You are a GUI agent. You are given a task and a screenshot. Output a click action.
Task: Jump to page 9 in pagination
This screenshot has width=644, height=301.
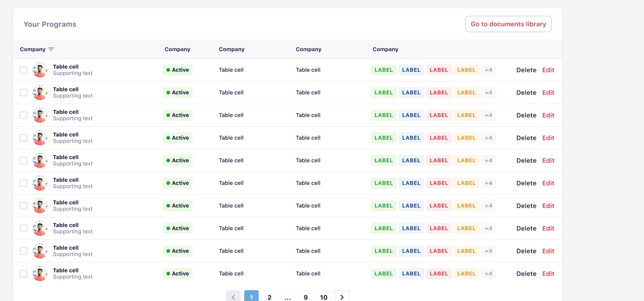[306, 297]
